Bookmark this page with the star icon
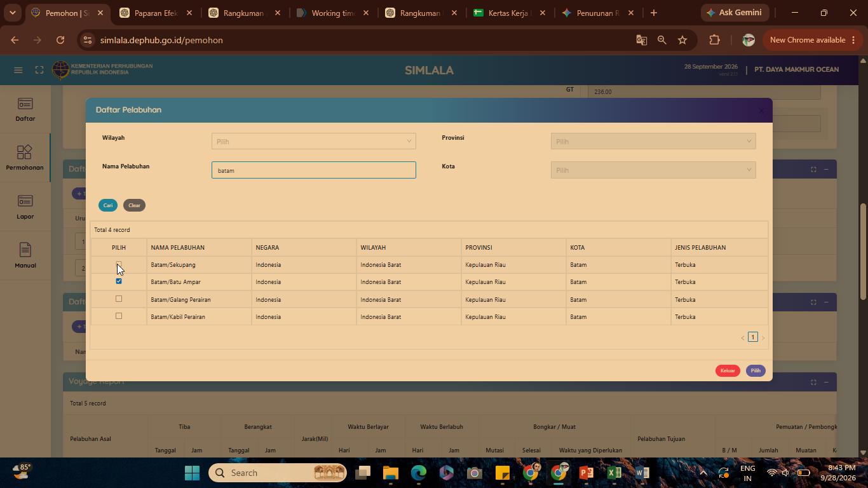The height and width of the screenshot is (488, 868). coord(682,40)
